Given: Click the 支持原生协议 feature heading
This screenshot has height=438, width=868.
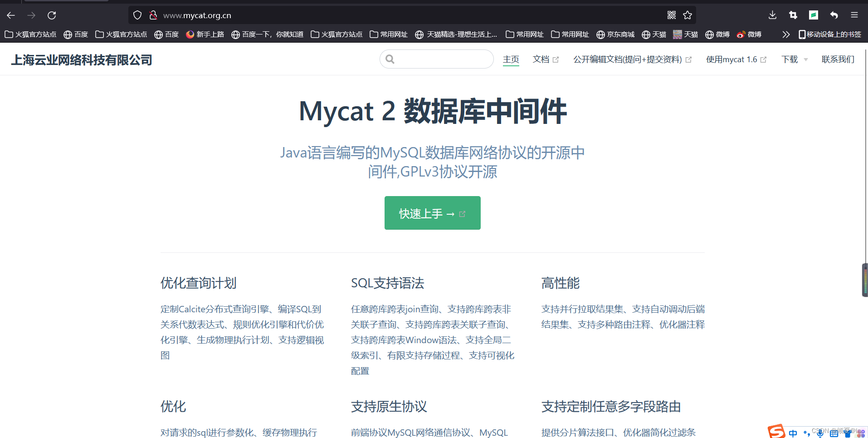Looking at the screenshot, I should pos(389,407).
